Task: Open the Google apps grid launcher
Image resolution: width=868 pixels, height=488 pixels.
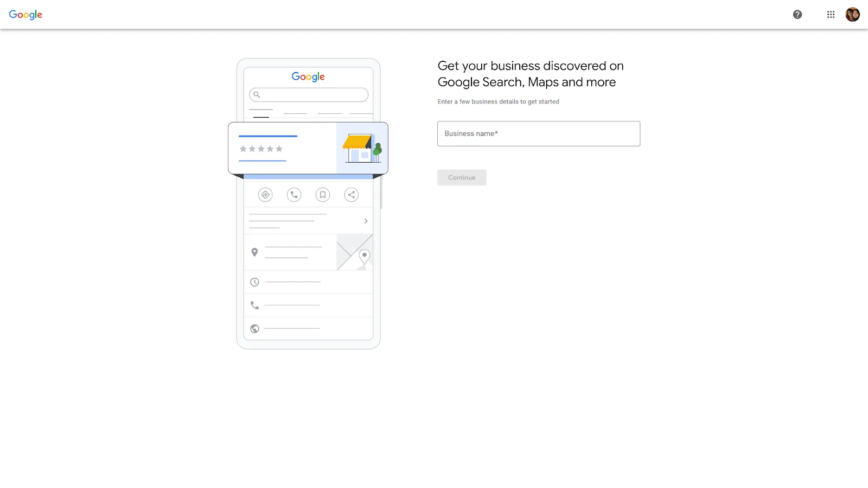Action: 831,15
